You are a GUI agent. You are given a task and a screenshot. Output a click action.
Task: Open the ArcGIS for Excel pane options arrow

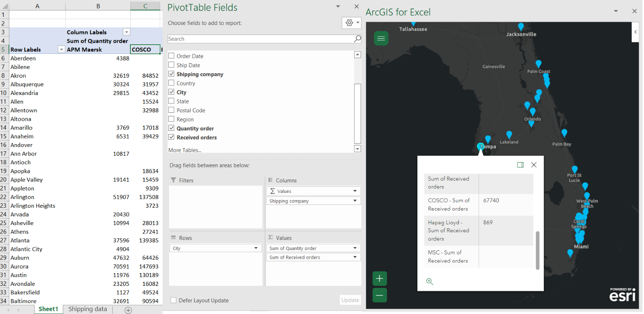click(x=616, y=11)
